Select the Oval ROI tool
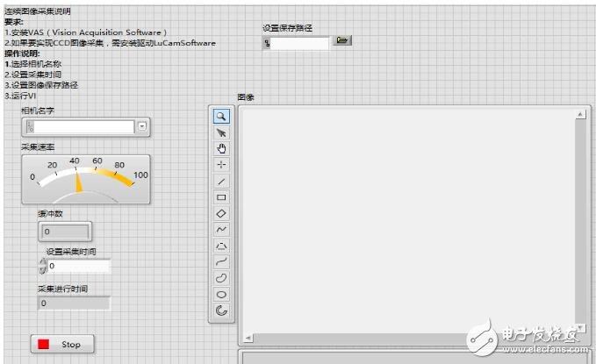The width and height of the screenshot is (596, 364). coord(221,294)
